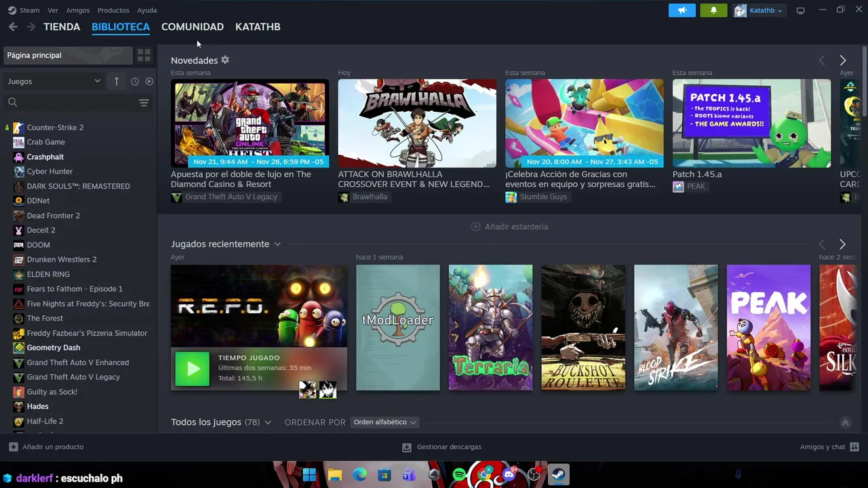Open PEAK Patch 1.45.a thumbnail

[751, 123]
